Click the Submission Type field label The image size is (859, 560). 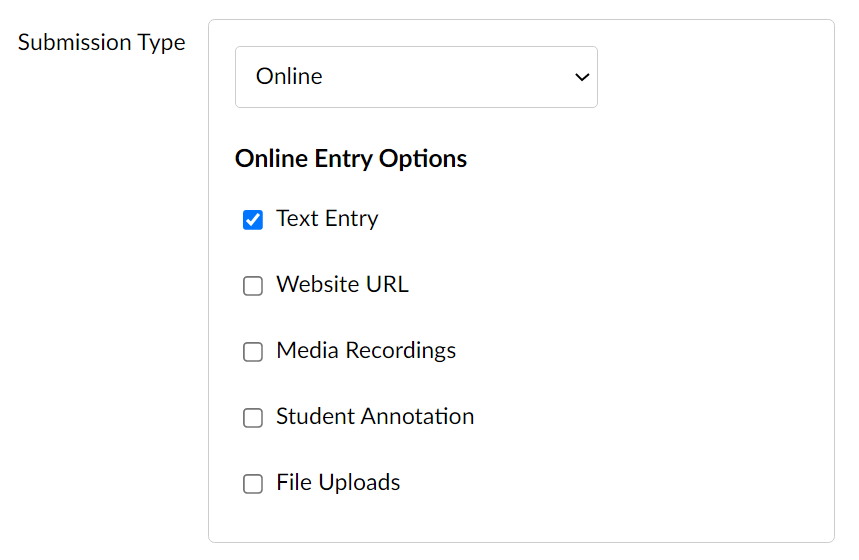(101, 43)
